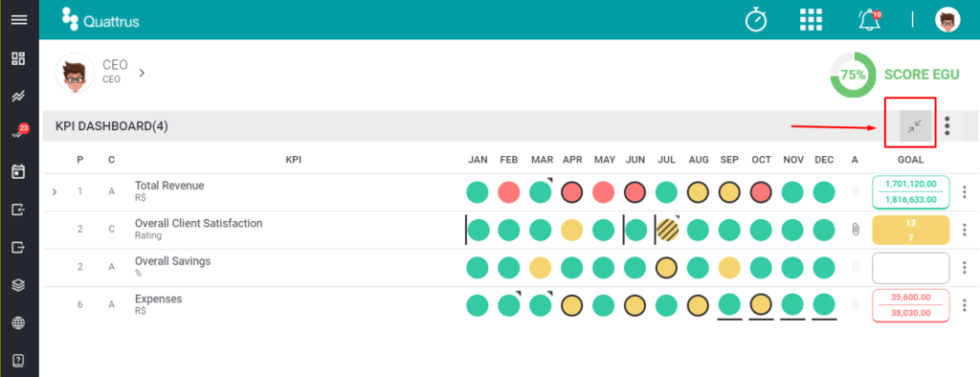Click the Overall Savings KPI name
This screenshot has width=980, height=377.
[x=172, y=261]
